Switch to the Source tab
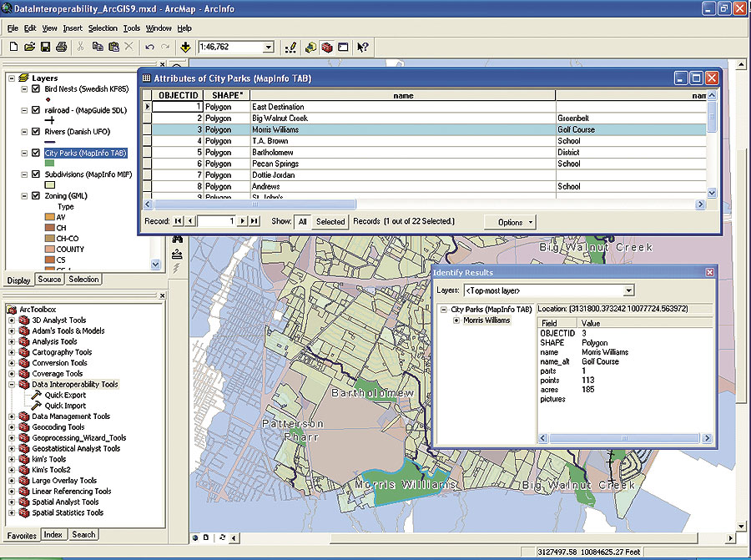Viewport: 751px width, 560px height. pos(49,280)
